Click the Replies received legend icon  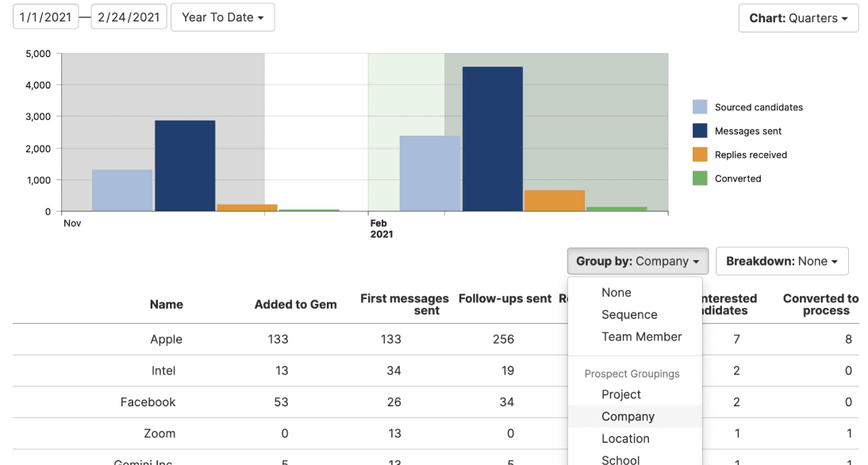tap(701, 155)
